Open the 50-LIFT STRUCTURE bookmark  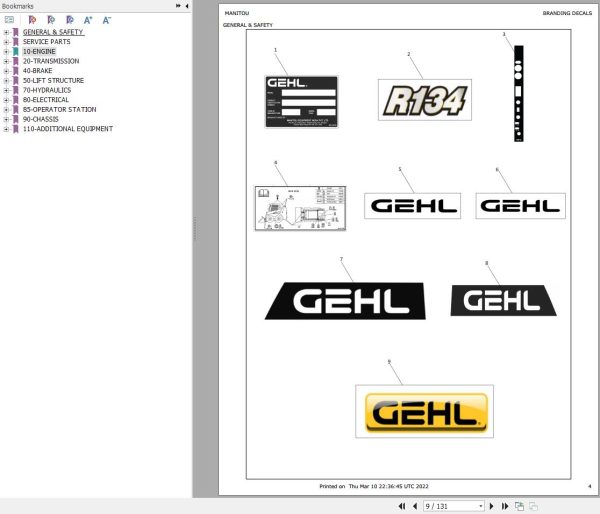click(53, 80)
